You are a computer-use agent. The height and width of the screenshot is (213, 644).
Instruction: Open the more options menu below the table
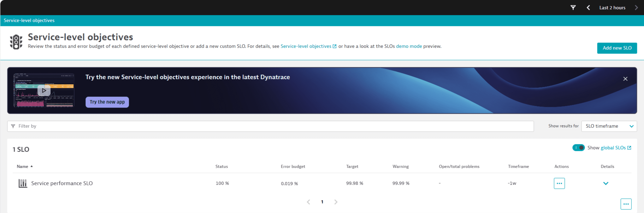click(626, 204)
